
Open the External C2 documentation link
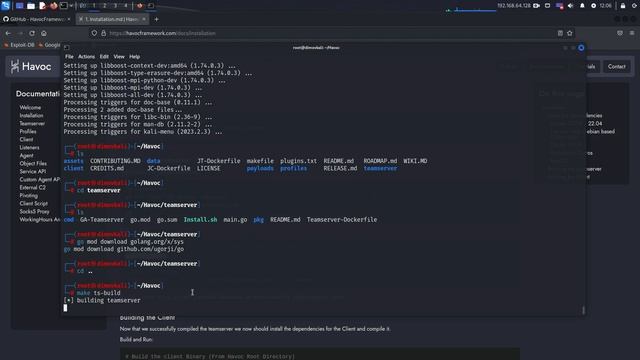tap(33, 187)
